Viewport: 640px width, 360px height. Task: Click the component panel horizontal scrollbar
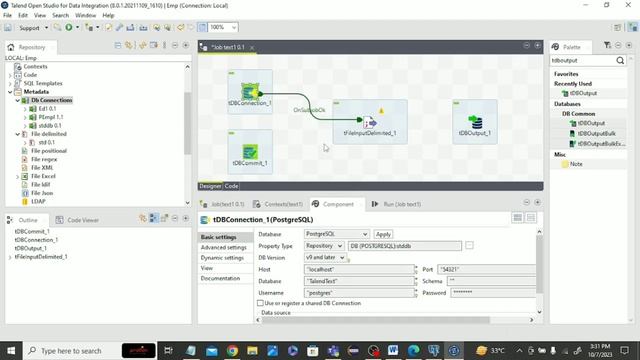click(376, 320)
